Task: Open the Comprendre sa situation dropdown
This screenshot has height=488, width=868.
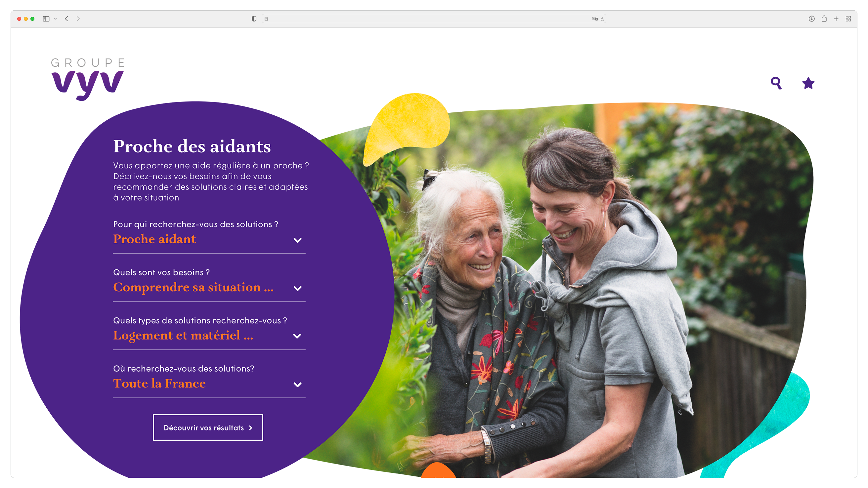Action: coord(209,288)
